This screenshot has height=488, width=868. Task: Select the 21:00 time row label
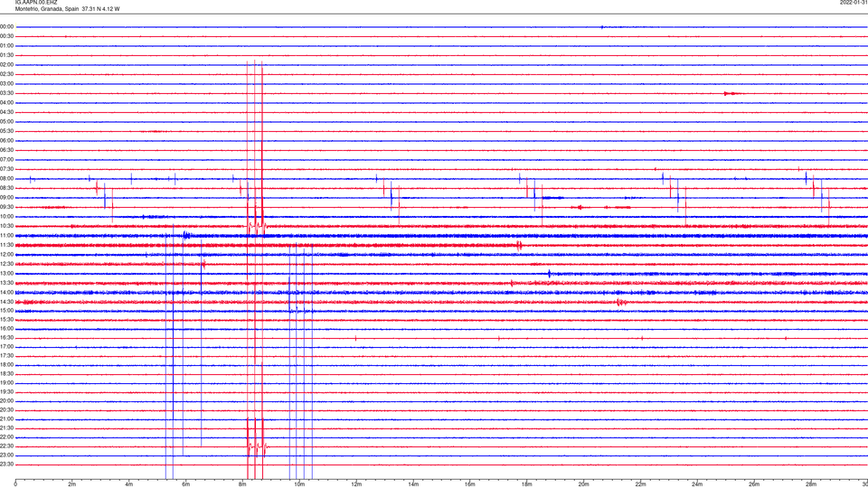coord(6,419)
